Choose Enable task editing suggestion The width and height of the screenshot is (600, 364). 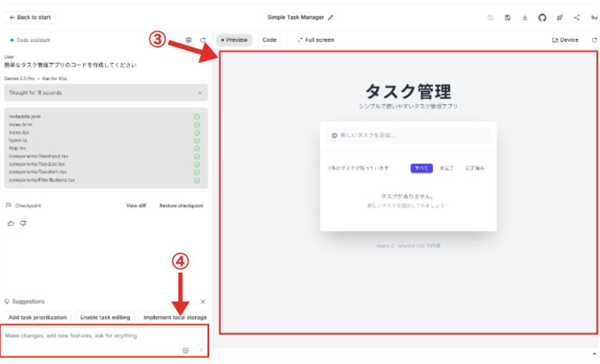[105, 318]
